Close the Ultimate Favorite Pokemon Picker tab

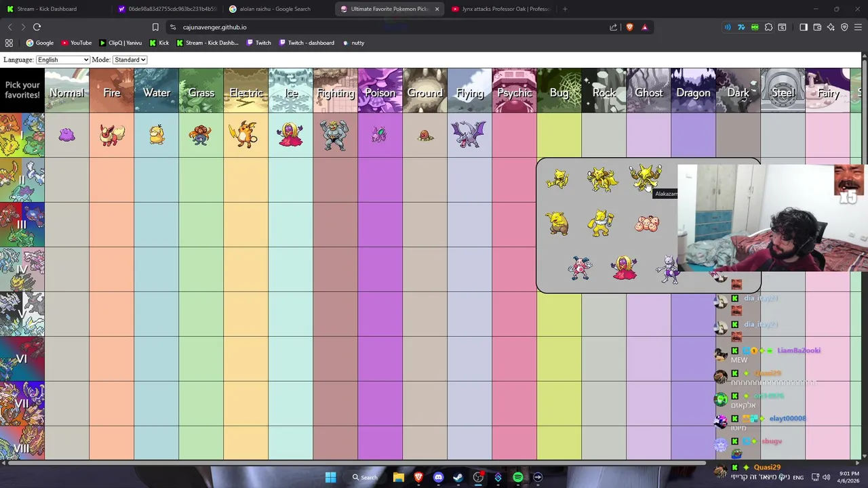437,9
